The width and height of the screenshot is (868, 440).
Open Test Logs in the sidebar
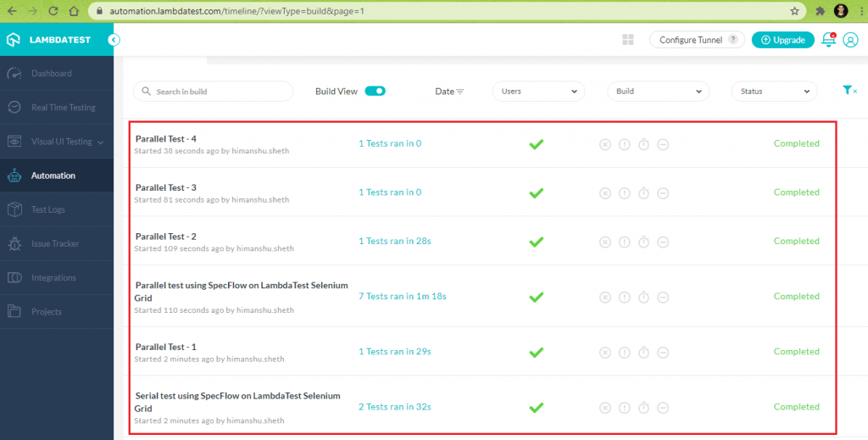coord(57,209)
